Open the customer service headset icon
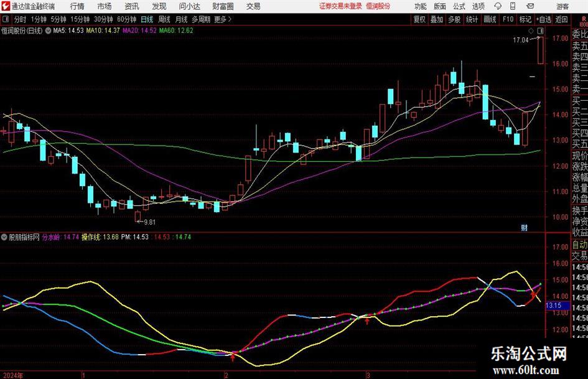The width and height of the screenshot is (588, 379). coord(498,6)
